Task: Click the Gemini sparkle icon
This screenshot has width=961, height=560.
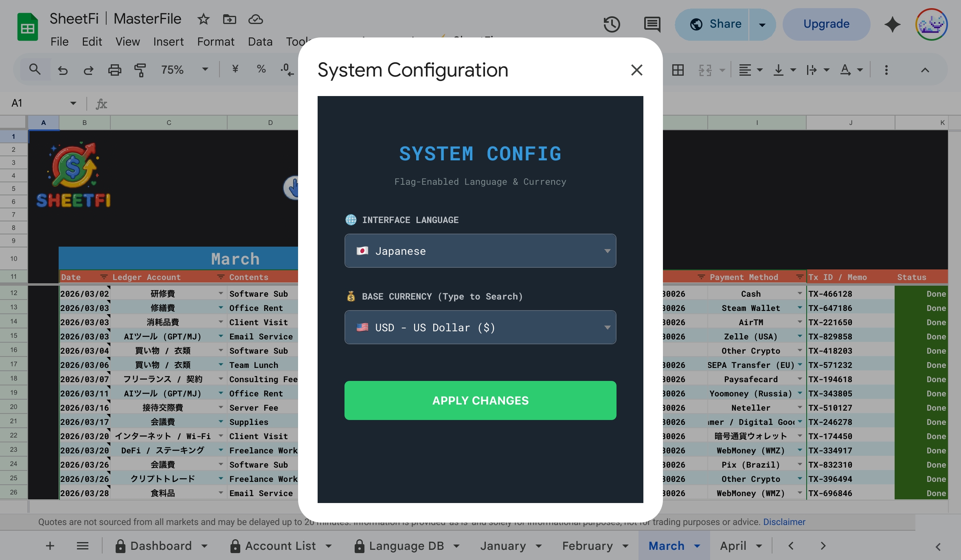Action: 892,24
